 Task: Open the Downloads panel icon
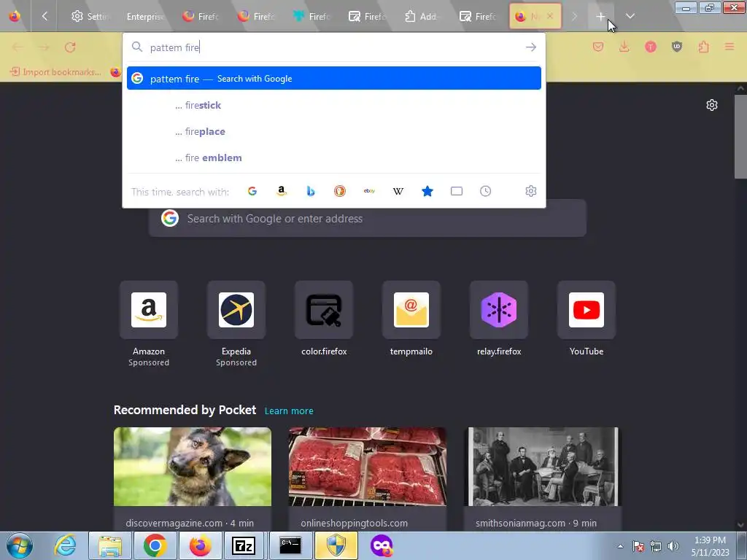point(624,47)
